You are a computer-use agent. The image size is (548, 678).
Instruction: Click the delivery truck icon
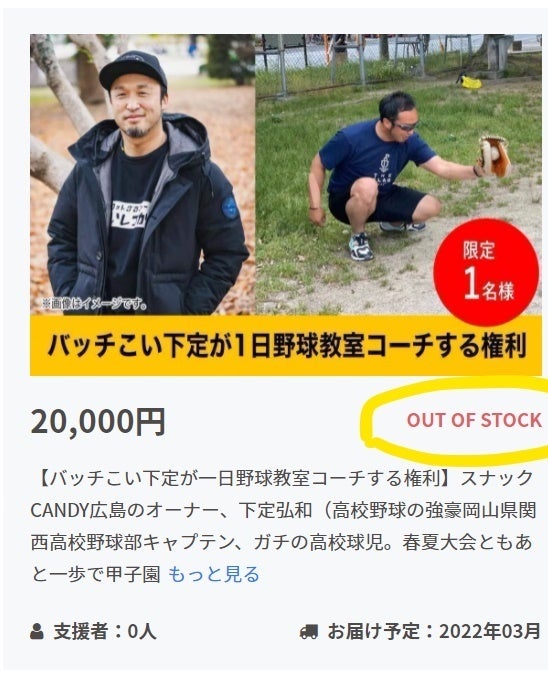(308, 632)
